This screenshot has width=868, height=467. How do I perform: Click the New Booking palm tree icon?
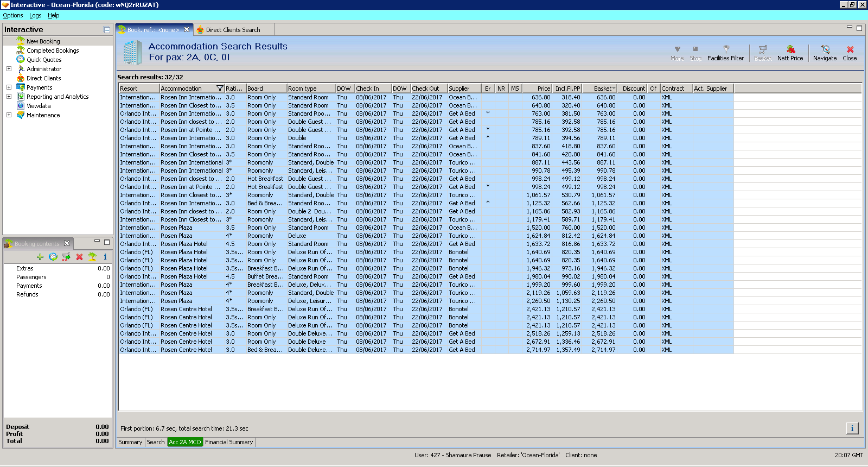point(21,41)
